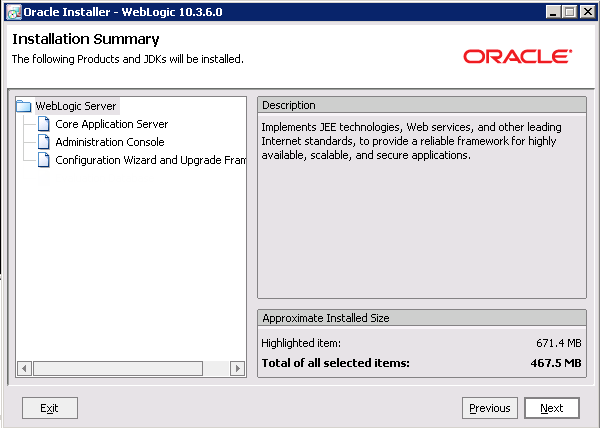Click the Core Application Server document icon
The image size is (600, 428).
point(44,124)
